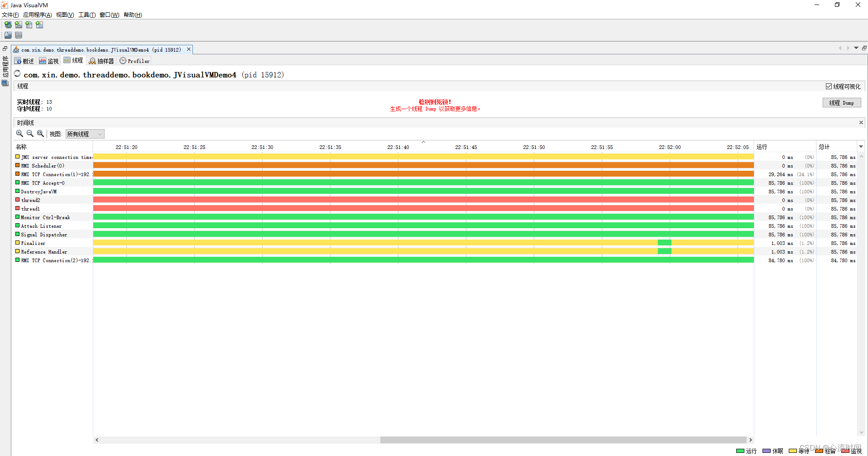The width and height of the screenshot is (868, 456).
Task: Click the Add VM Coredump toolbar icon
Action: coord(29,25)
